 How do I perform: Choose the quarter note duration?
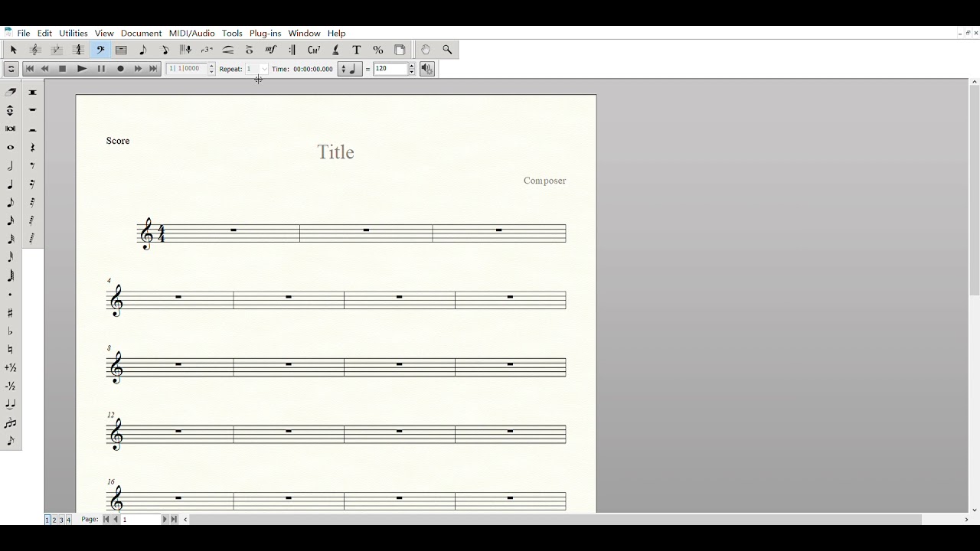tap(11, 184)
